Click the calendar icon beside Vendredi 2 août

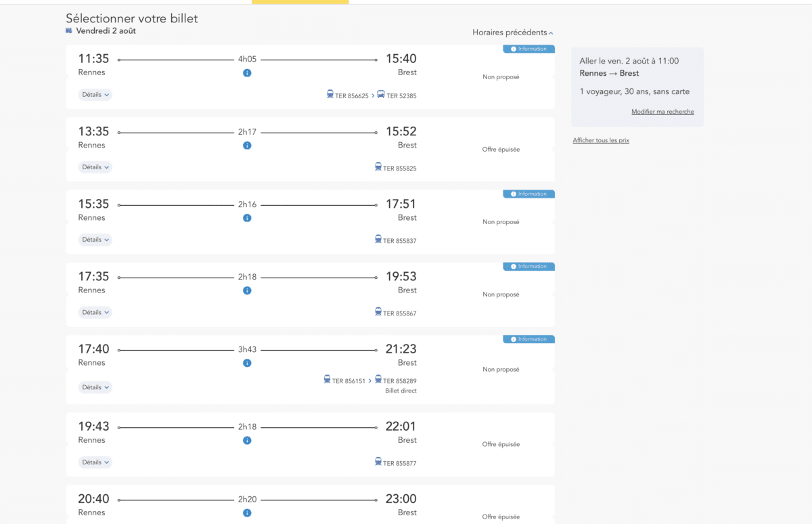(69, 30)
